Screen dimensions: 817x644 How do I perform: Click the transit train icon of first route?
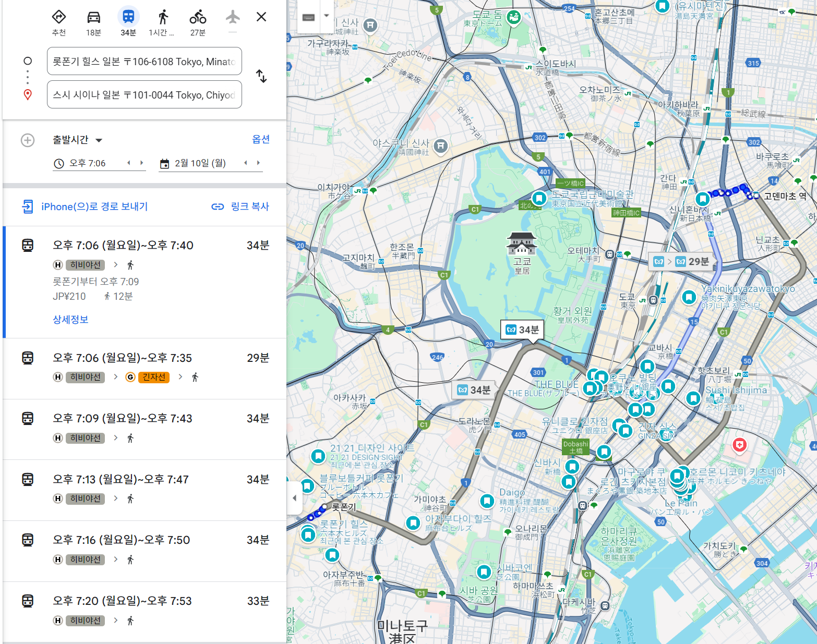point(28,245)
